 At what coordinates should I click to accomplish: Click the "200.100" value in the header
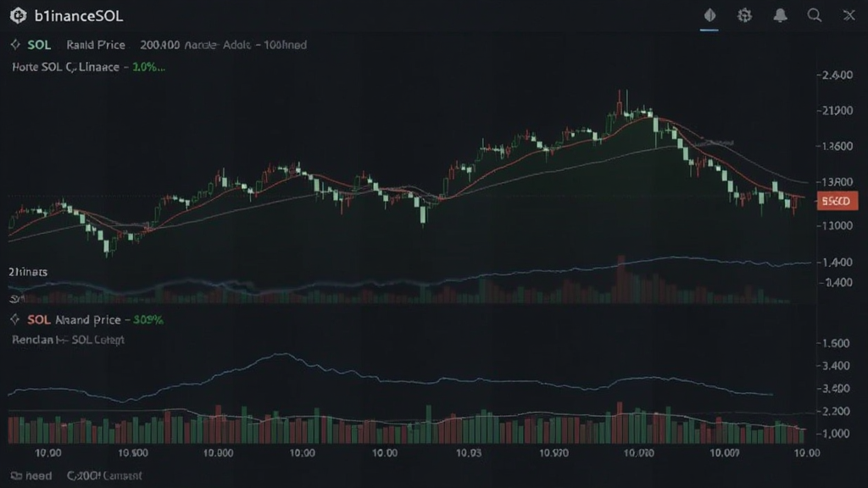(160, 45)
